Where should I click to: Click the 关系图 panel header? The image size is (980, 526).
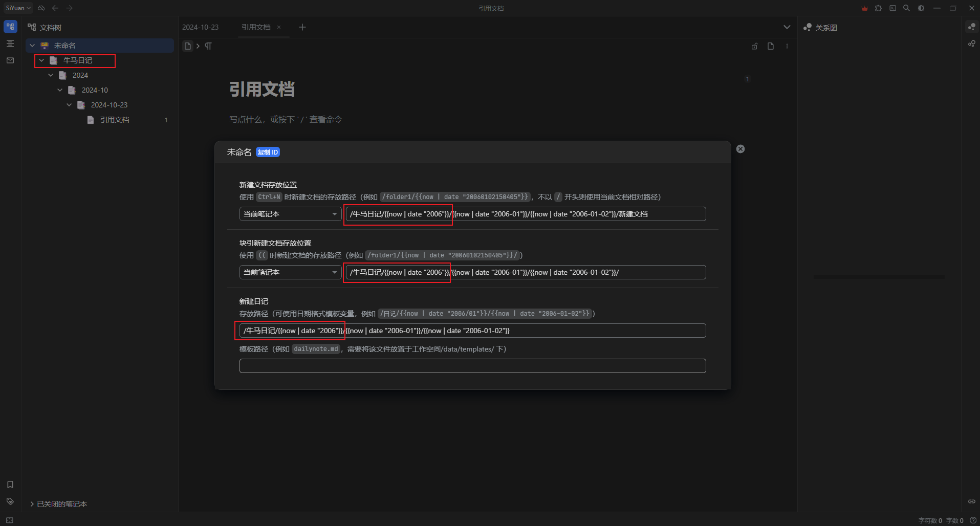826,28
